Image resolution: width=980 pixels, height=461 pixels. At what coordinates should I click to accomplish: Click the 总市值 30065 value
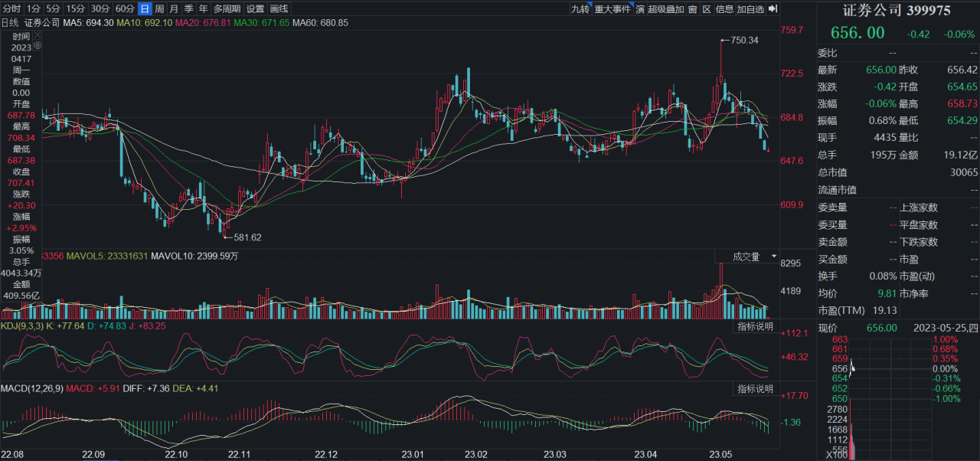(x=963, y=172)
